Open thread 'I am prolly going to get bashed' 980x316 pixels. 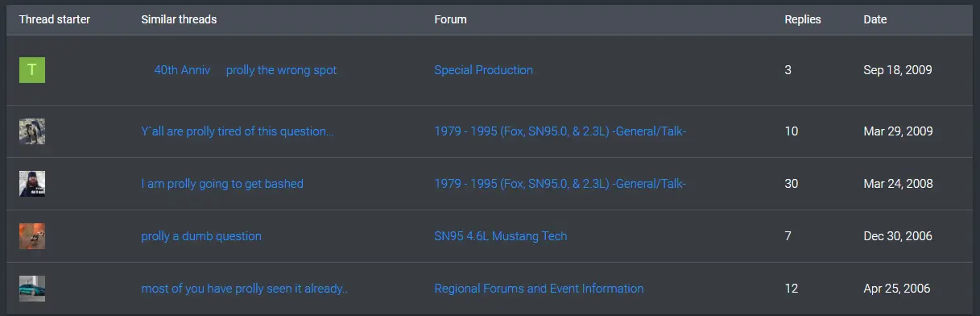[222, 184]
